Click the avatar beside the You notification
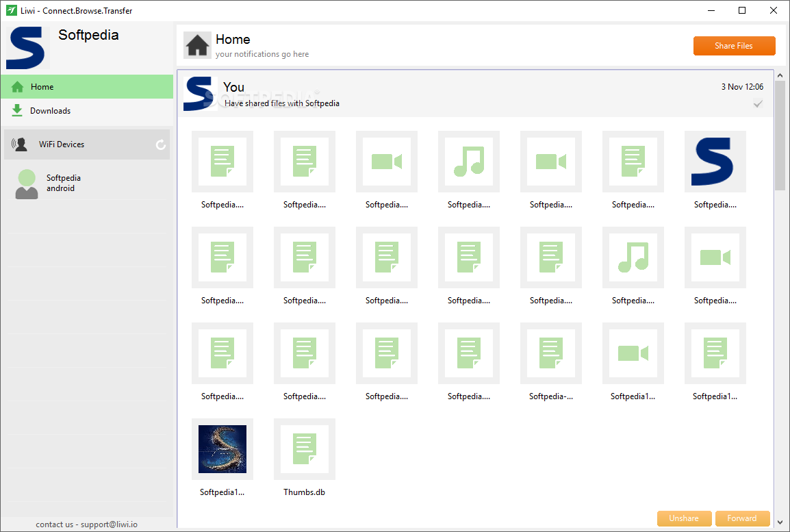Image resolution: width=790 pixels, height=532 pixels. [200, 94]
